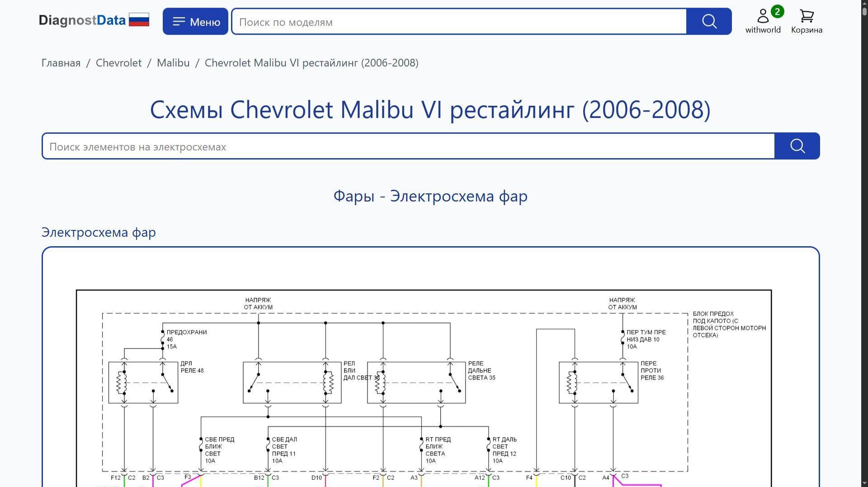The height and width of the screenshot is (487, 868).
Task: Click the Фары - Электросхема фар heading
Action: pyautogui.click(x=430, y=196)
